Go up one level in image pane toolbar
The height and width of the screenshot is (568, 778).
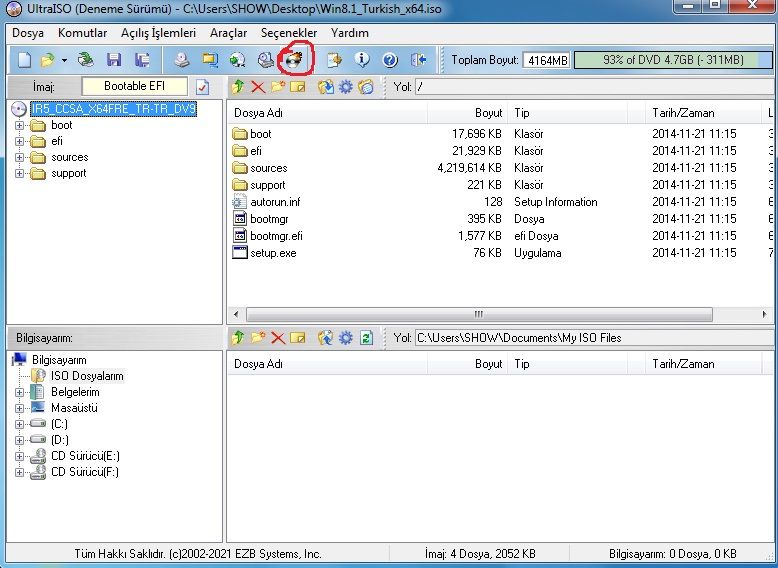click(238, 87)
